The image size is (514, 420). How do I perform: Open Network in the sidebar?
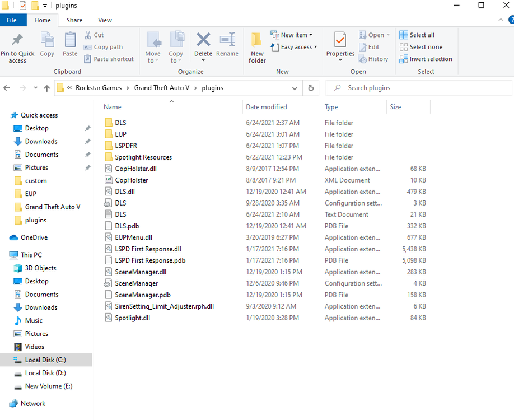[33, 403]
